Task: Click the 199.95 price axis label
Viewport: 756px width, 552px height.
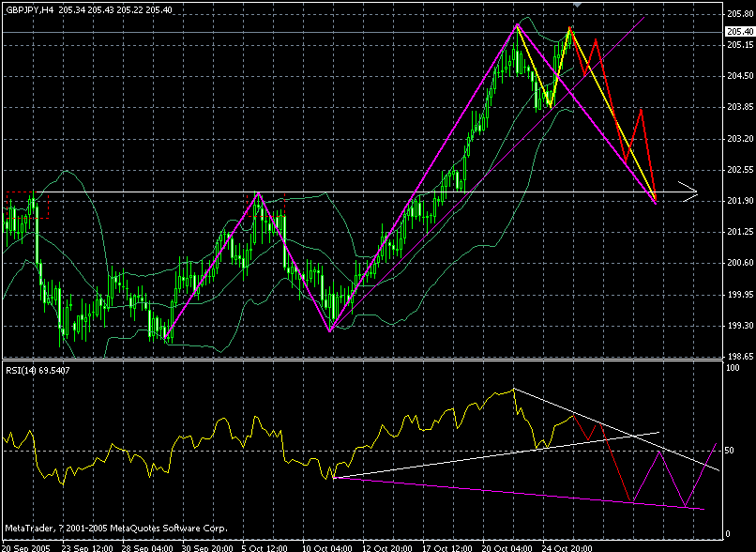Action: [x=740, y=295]
